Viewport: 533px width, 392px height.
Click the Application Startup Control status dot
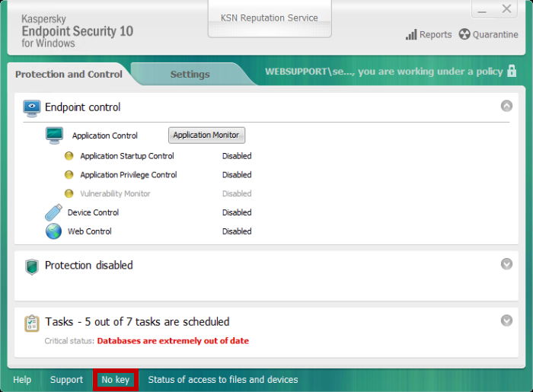click(69, 156)
